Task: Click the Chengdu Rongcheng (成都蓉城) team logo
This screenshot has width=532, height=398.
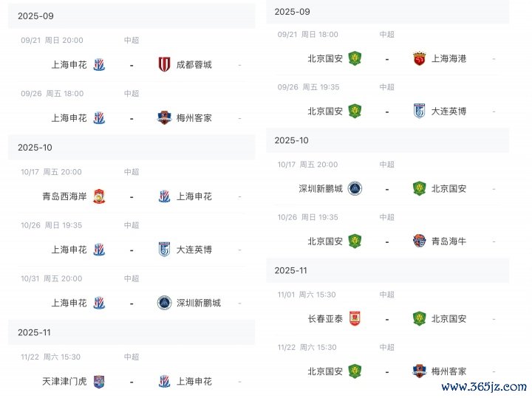Action: 164,64
